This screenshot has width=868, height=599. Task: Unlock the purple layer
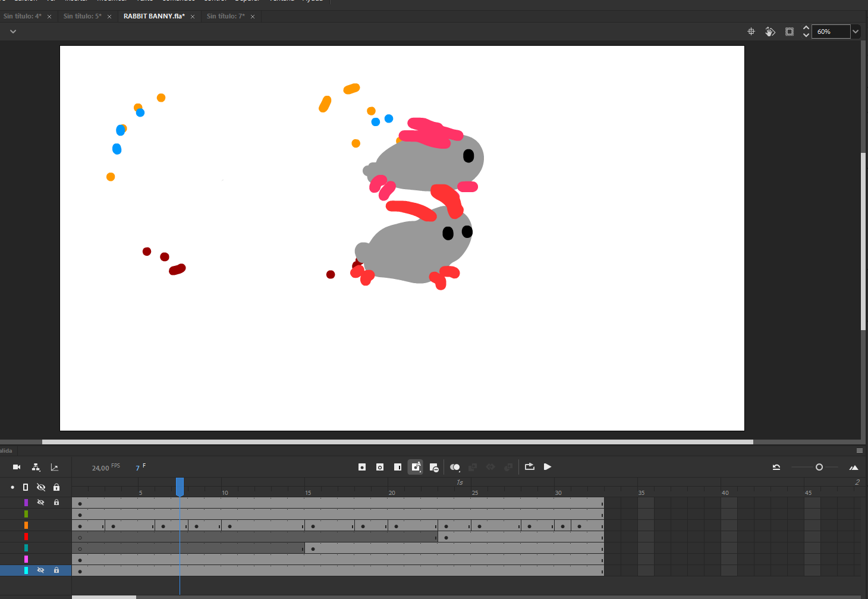(x=56, y=503)
